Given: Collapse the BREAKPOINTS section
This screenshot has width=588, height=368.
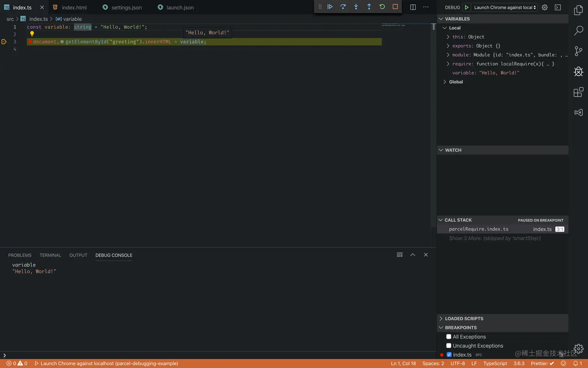Looking at the screenshot, I should click(x=502, y=328).
